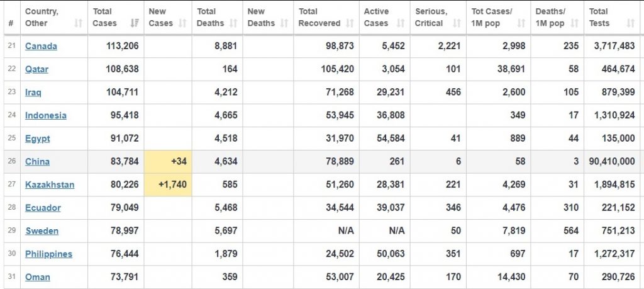Sort by Country, Other arrows icon
The height and width of the screenshot is (289, 644).
[x=78, y=23]
